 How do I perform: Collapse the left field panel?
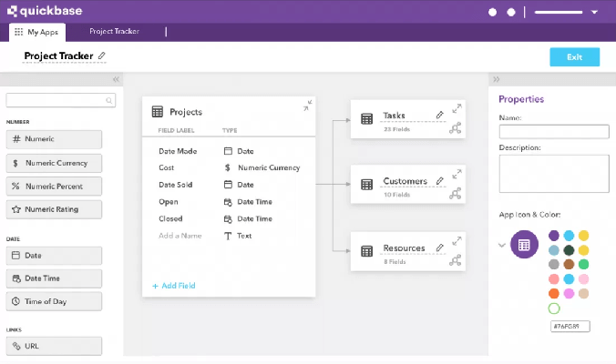[x=116, y=79]
